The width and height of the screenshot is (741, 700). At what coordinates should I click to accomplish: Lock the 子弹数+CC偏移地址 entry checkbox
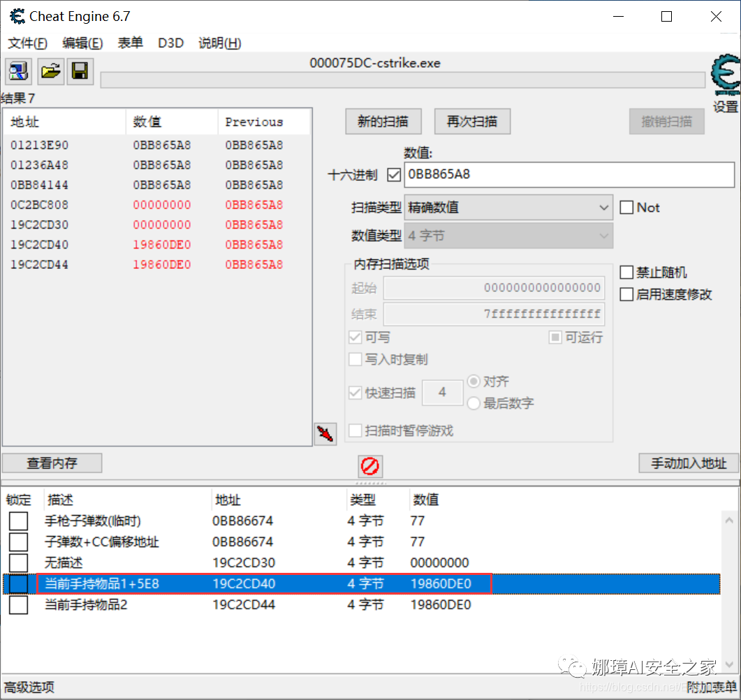(18, 541)
